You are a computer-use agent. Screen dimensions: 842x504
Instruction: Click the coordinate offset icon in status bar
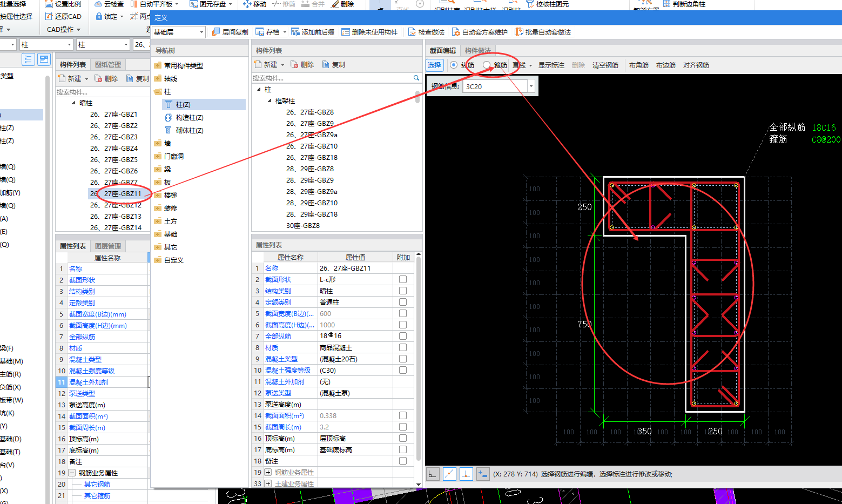pos(483,474)
